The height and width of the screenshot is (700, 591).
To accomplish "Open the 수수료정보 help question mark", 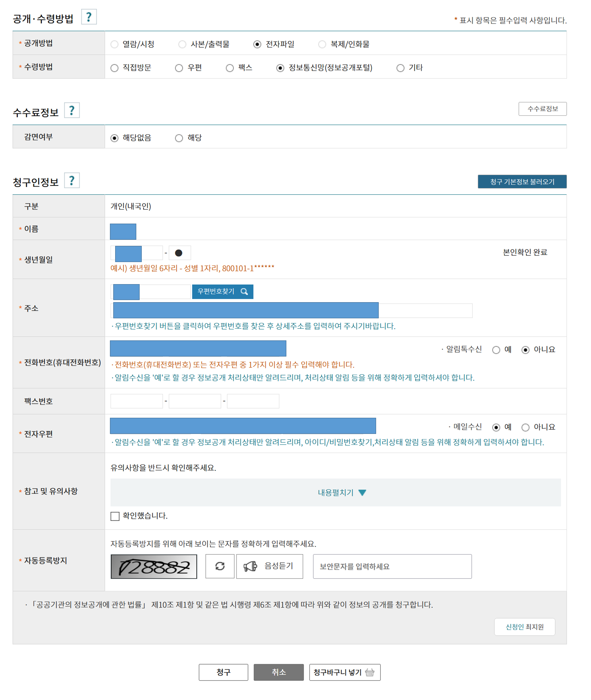I will pos(72,111).
